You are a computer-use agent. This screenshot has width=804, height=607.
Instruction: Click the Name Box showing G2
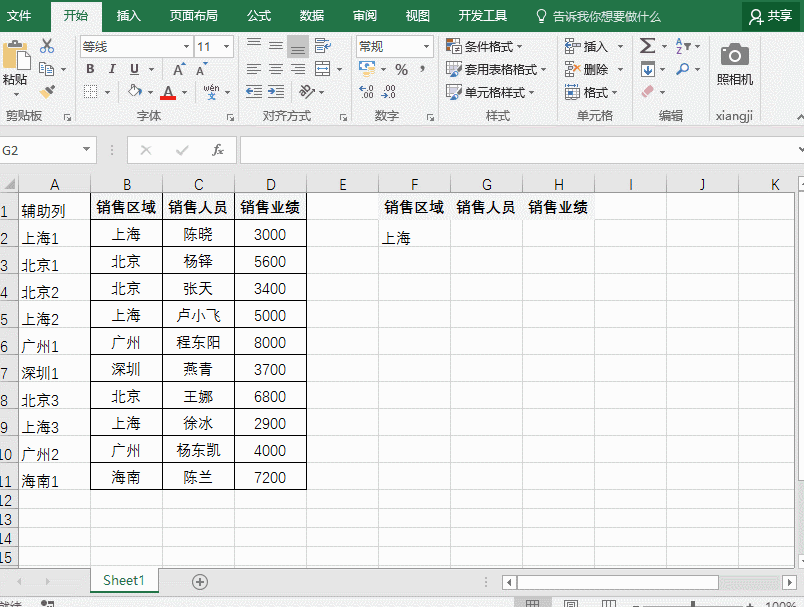tap(40, 150)
